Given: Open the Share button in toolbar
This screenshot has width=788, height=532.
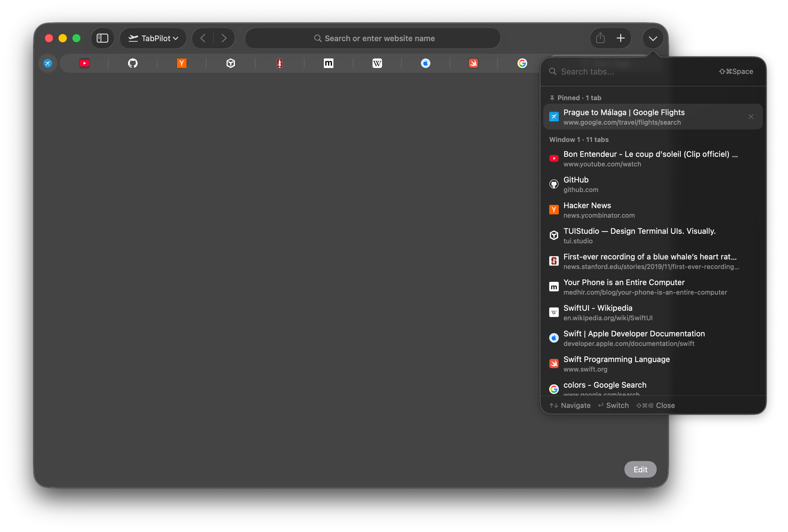Looking at the screenshot, I should click(600, 38).
